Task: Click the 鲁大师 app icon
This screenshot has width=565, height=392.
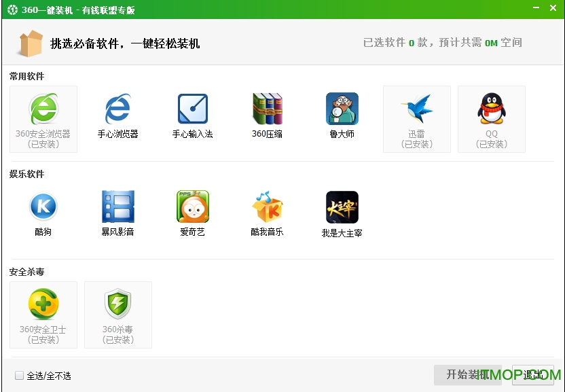Action: [x=342, y=109]
